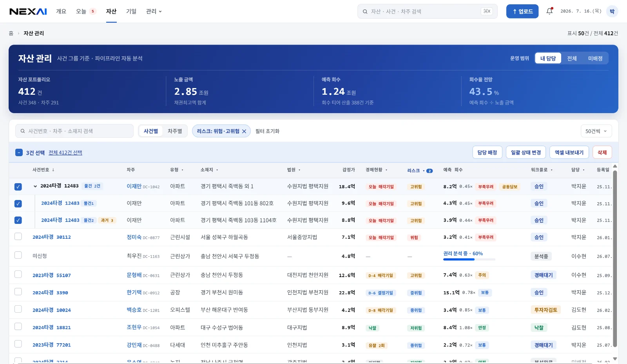Click the indeterminate select-all checkbox
This screenshot has width=627, height=364.
click(19, 153)
